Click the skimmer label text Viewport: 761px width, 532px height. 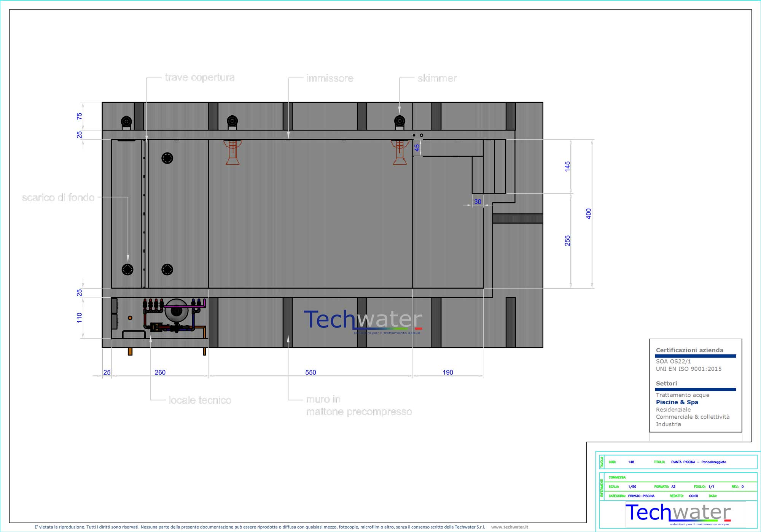coord(437,78)
